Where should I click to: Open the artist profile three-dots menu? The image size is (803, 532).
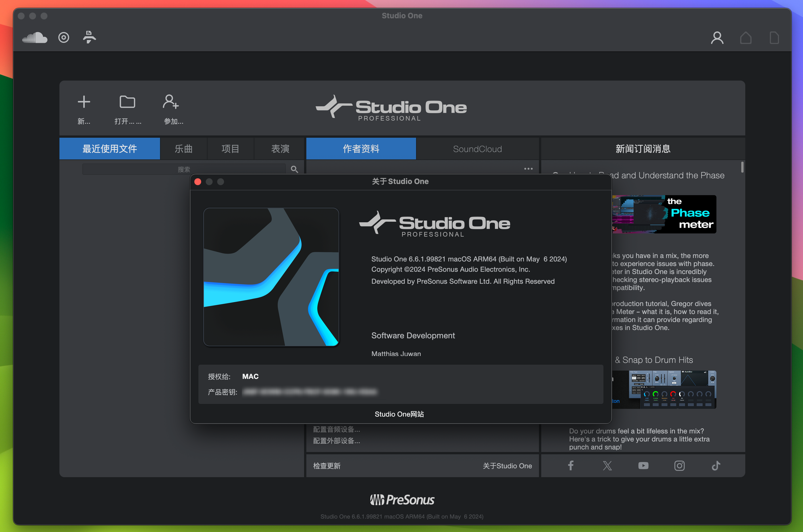[x=528, y=169]
